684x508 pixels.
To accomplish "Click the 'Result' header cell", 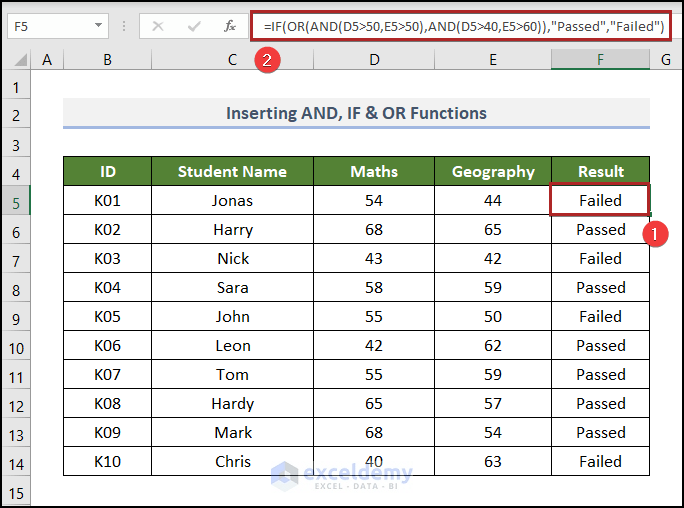I will tap(600, 171).
